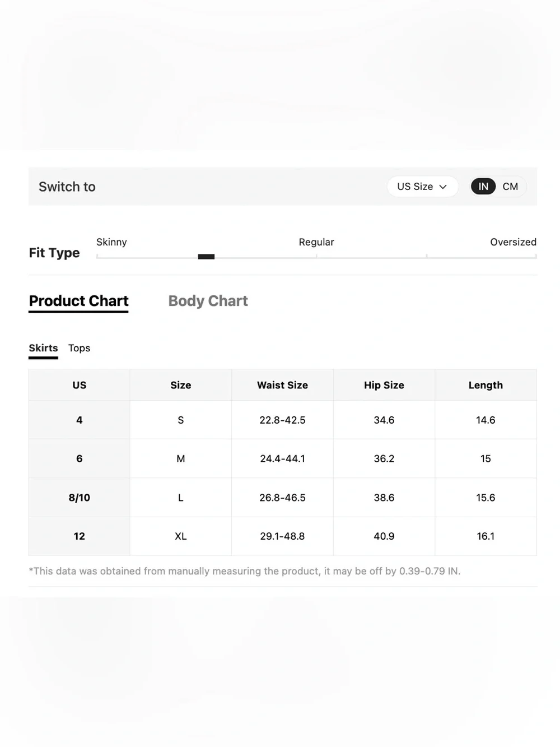
Task: Select the US size 8/10 row
Action: [283, 498]
